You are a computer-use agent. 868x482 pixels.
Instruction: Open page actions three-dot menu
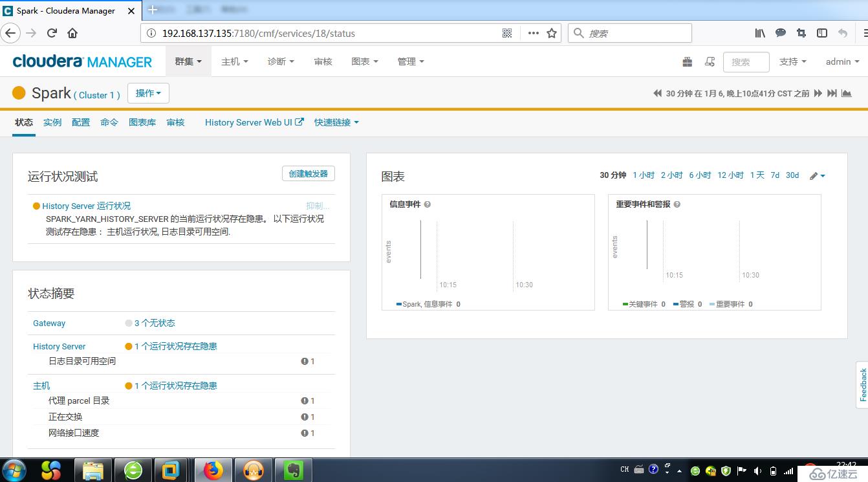(x=533, y=33)
